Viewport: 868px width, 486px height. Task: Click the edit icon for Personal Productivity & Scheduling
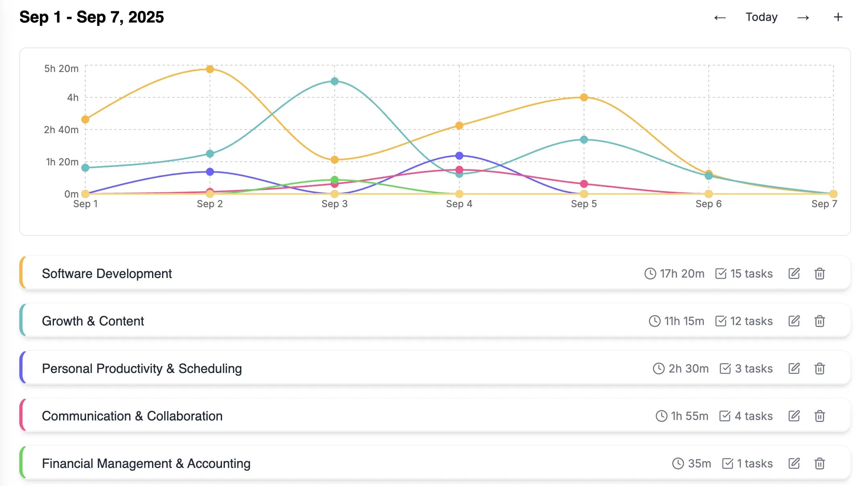coord(794,369)
